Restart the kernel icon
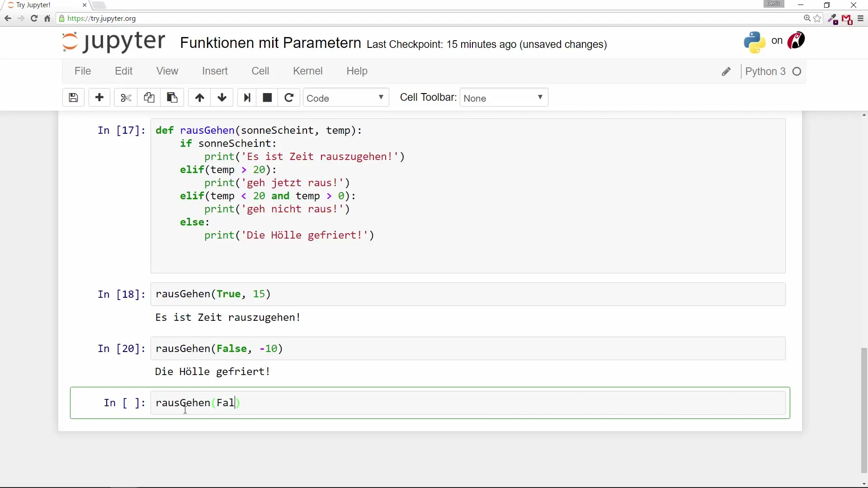The image size is (868, 488). coord(289,98)
